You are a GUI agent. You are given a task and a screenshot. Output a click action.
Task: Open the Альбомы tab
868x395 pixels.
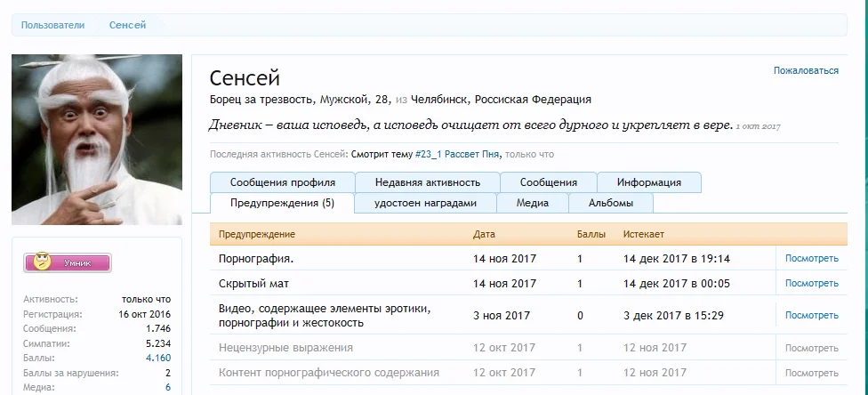tap(610, 203)
